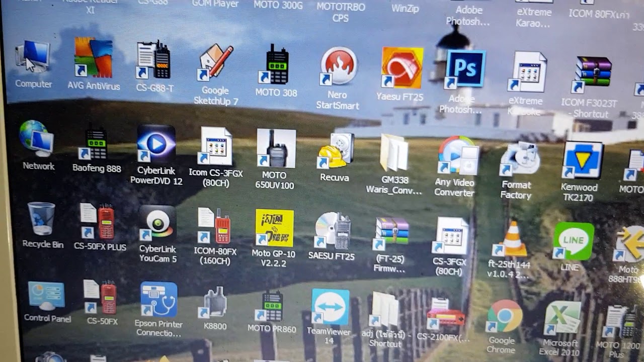The width and height of the screenshot is (644, 362).
Task: Open the Network desktop icon
Action: pyautogui.click(x=37, y=138)
